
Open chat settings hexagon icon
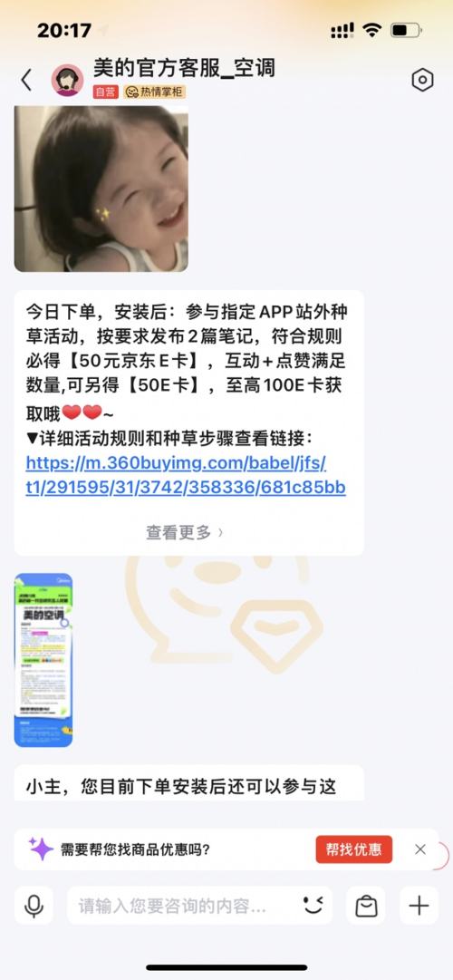[x=422, y=80]
